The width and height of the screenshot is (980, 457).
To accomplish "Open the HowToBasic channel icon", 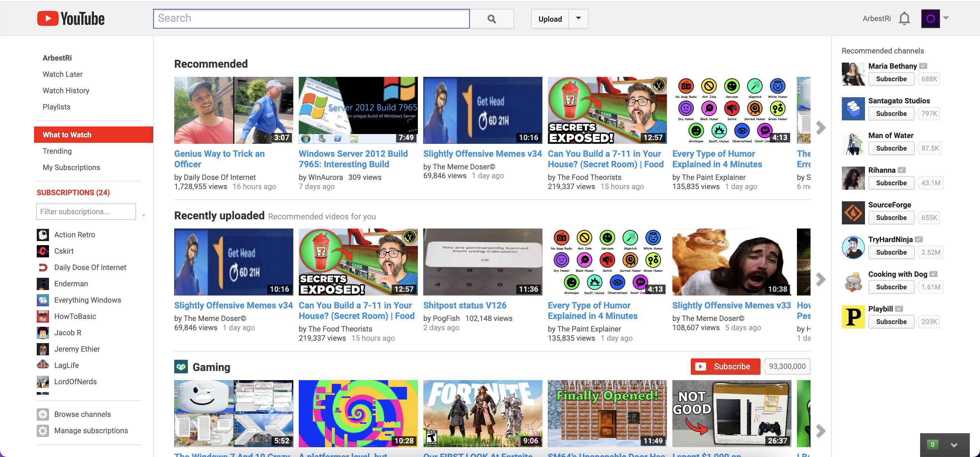I will click(43, 316).
